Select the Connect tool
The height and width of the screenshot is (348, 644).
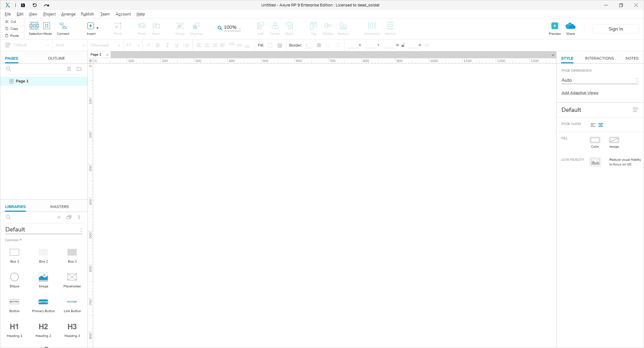pyautogui.click(x=63, y=28)
